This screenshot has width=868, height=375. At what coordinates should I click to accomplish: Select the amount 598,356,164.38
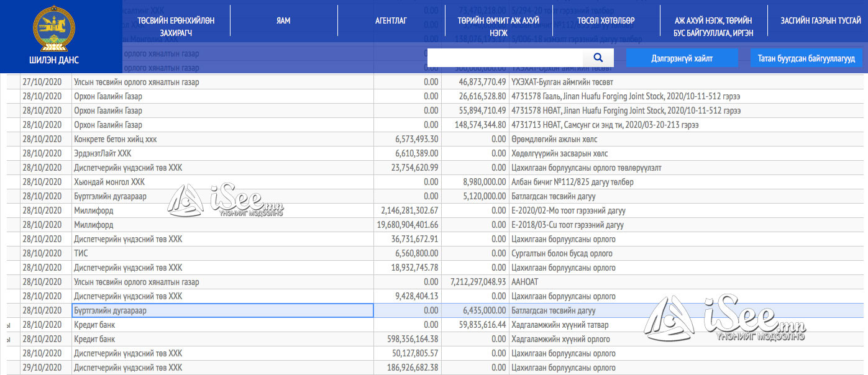tap(408, 339)
